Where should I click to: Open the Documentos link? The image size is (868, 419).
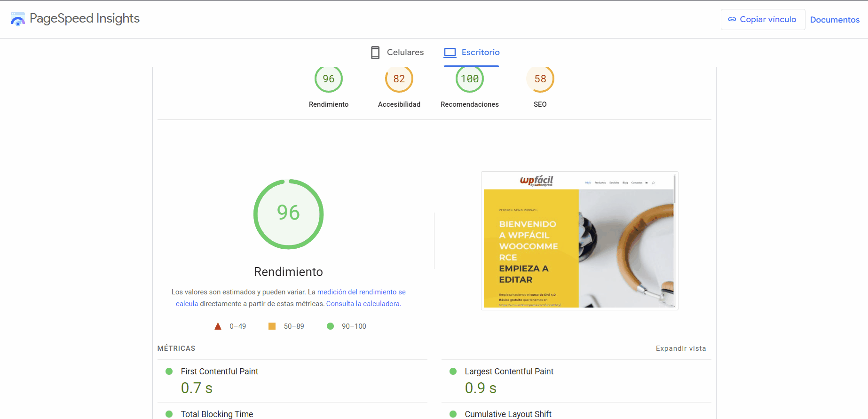835,20
